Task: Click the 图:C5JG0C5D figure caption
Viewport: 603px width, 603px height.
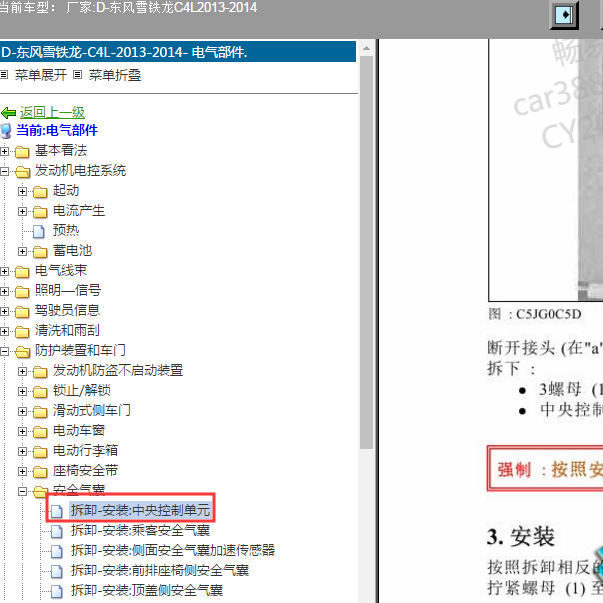Action: point(535,314)
